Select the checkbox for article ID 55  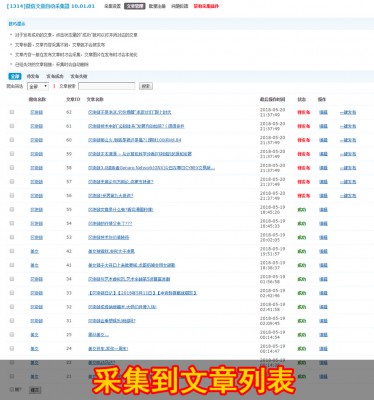pos(12,209)
